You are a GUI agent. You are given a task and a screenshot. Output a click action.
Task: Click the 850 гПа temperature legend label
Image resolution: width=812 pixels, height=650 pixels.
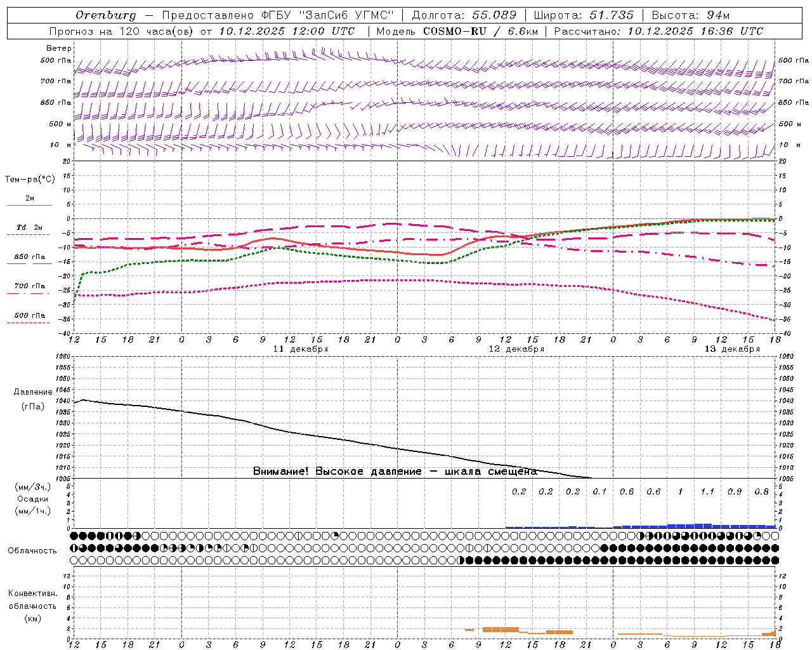click(x=30, y=257)
